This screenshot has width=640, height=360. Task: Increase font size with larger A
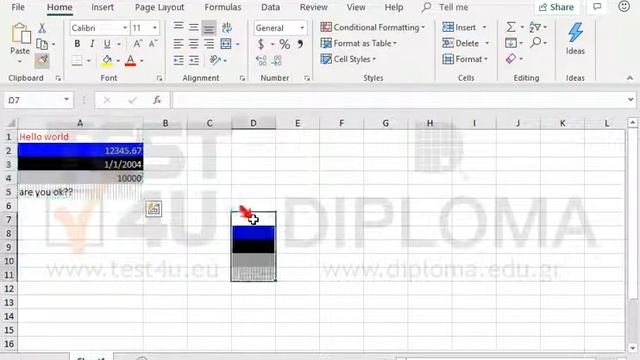138,44
